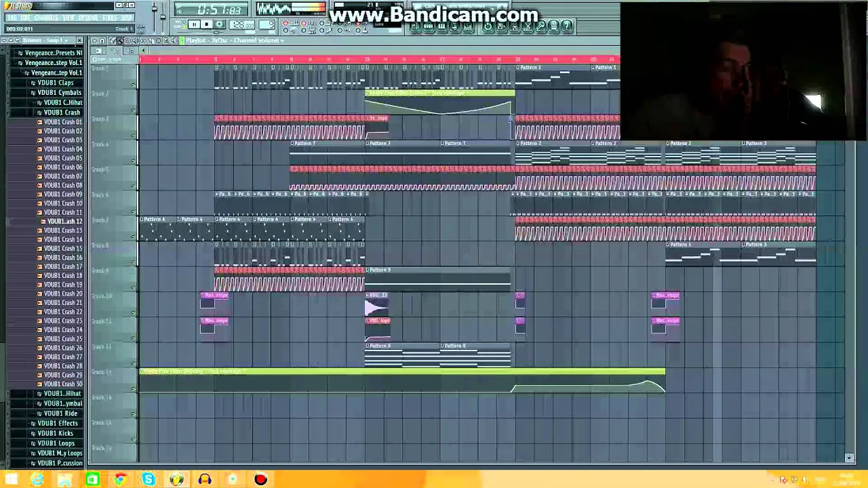868x488 pixels.
Task: Open the playlist view icon
Action: [414, 26]
